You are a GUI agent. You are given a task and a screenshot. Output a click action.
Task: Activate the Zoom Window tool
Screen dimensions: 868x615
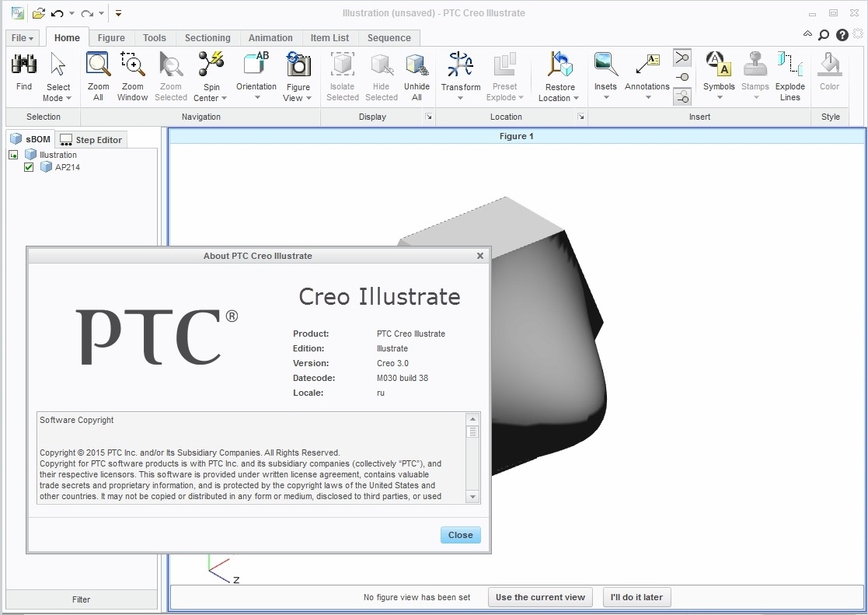pyautogui.click(x=132, y=65)
